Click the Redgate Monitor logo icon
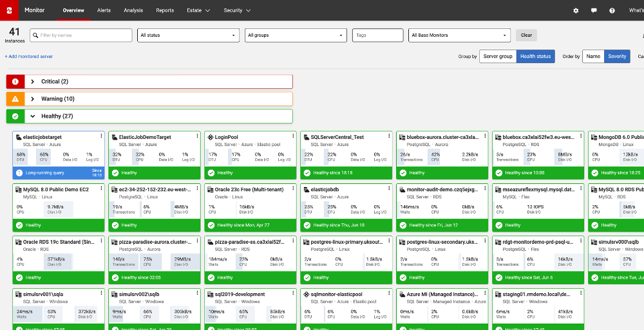This screenshot has width=644, height=330. [9, 10]
